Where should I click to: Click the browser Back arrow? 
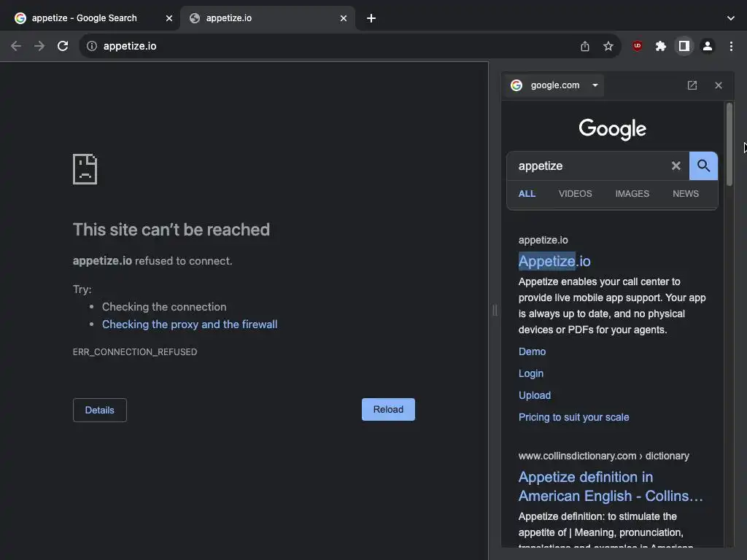click(16, 46)
